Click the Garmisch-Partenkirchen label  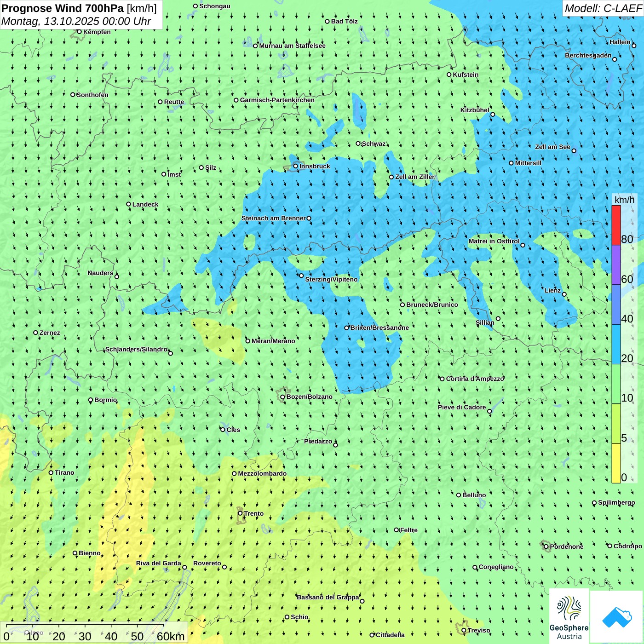277,100
